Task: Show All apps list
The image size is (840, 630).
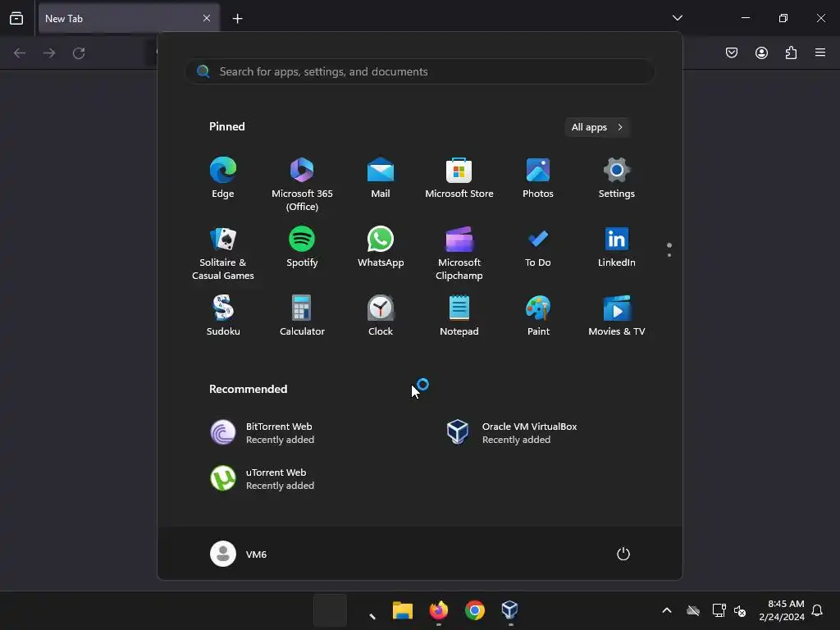Action: click(597, 127)
